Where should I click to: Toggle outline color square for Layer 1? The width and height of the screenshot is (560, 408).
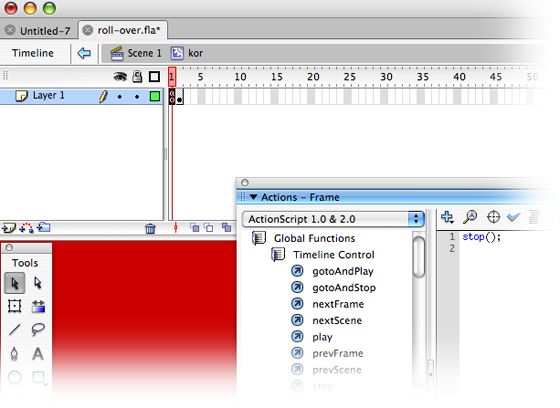coord(155,96)
